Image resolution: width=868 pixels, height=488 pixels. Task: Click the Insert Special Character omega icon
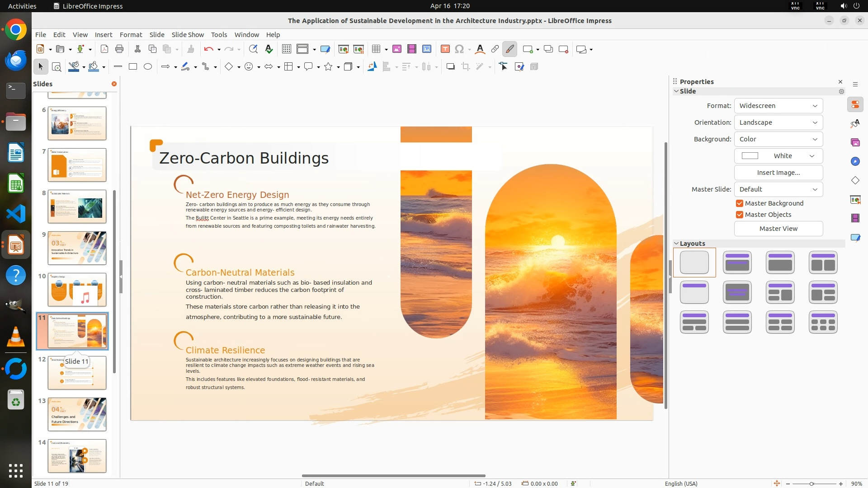click(459, 49)
